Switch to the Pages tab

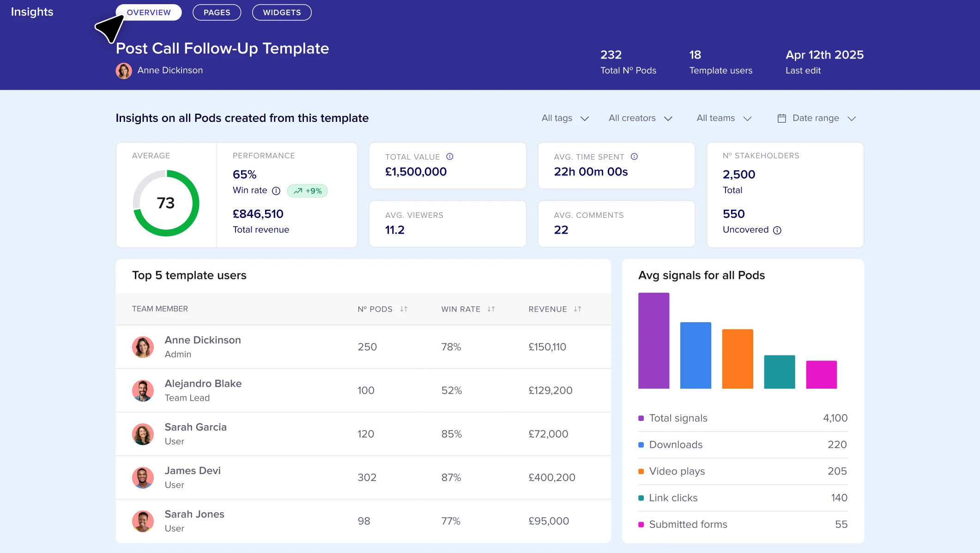[x=217, y=12]
